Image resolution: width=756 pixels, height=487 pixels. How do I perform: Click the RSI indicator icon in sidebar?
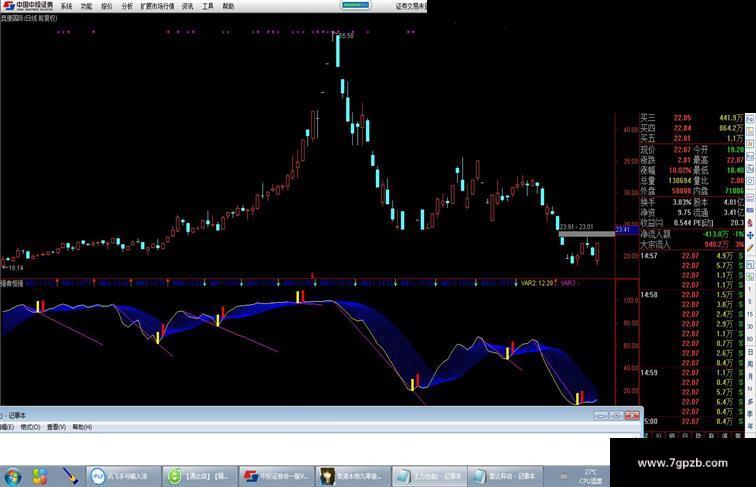pos(750,210)
